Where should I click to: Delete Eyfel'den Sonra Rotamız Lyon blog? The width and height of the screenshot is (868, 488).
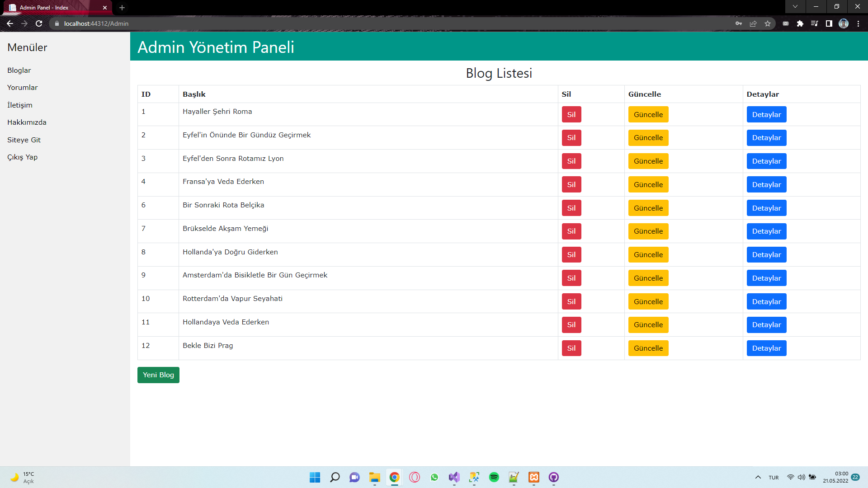point(571,161)
